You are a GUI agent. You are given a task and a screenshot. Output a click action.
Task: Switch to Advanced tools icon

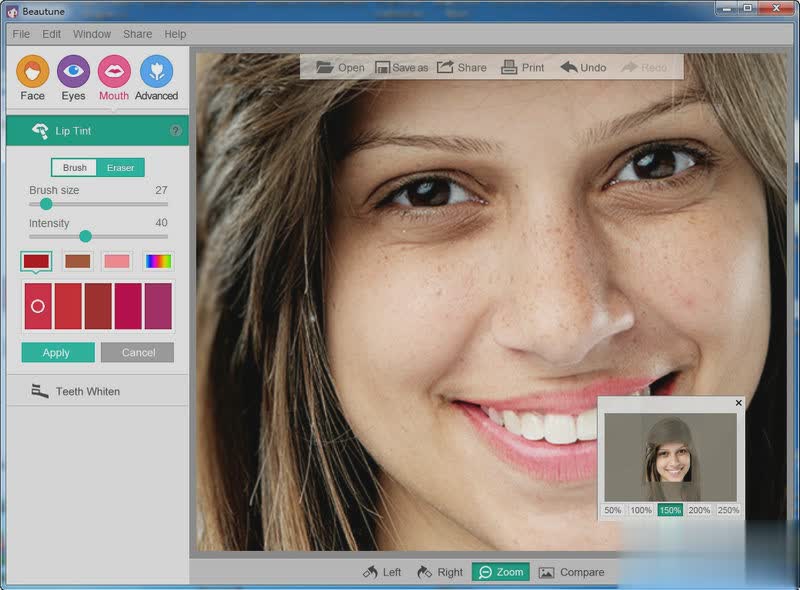pyautogui.click(x=156, y=72)
